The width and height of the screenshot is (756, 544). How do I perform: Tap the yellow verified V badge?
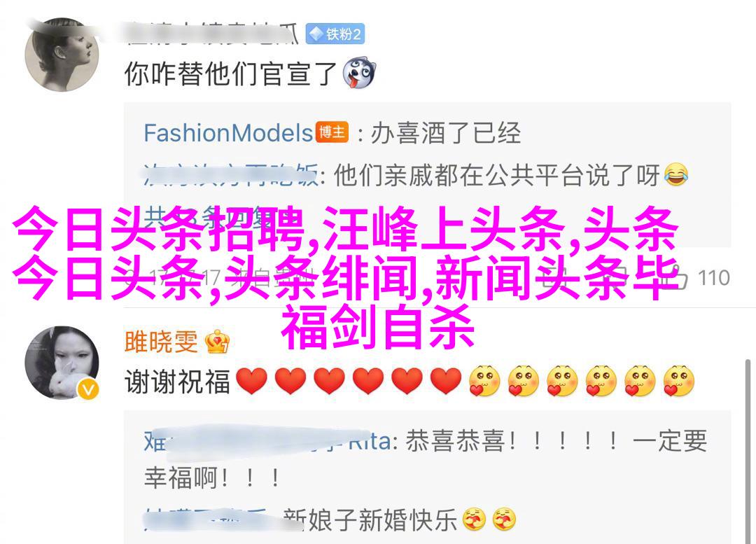click(x=88, y=389)
